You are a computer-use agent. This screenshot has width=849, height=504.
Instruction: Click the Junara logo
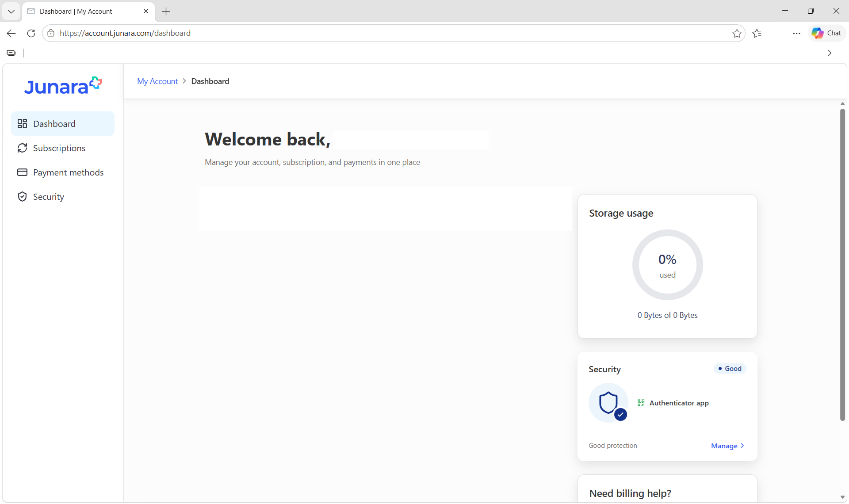(63, 86)
